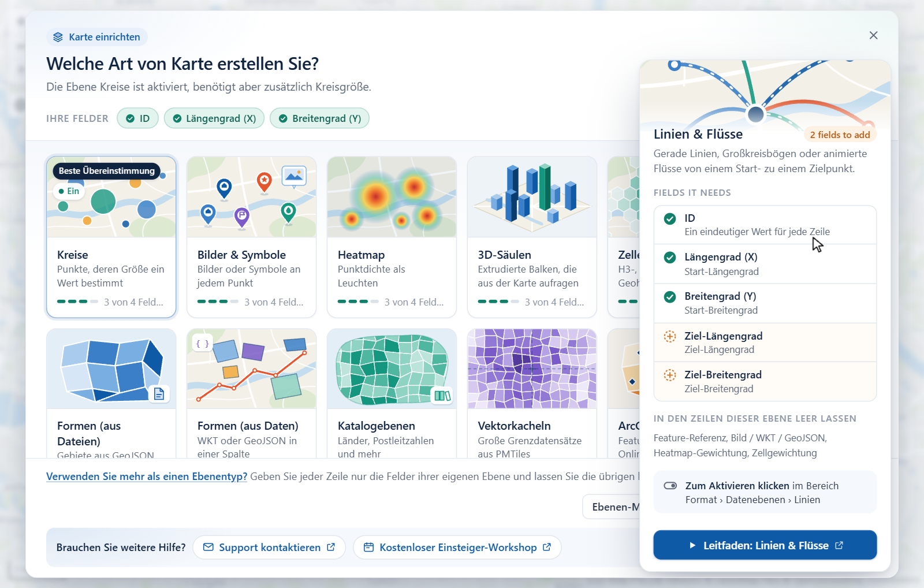Click the Breitengrad (Y) field chip
This screenshot has height=588, width=924.
coord(319,118)
